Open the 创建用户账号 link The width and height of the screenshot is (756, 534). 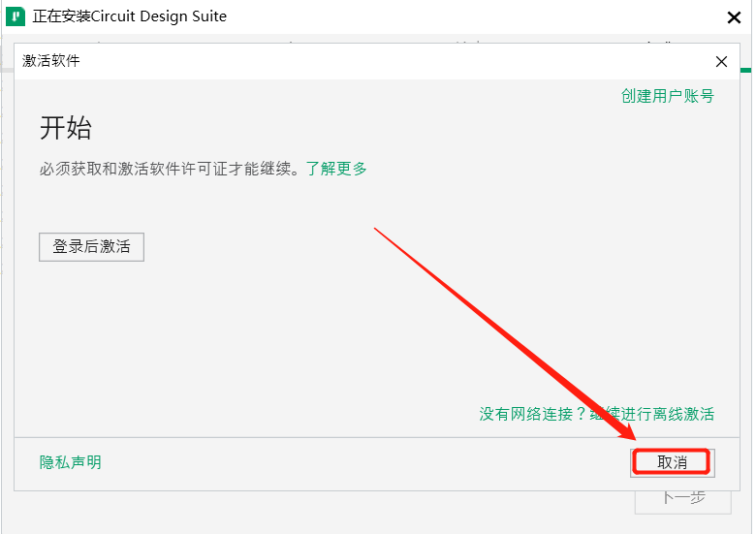[667, 96]
